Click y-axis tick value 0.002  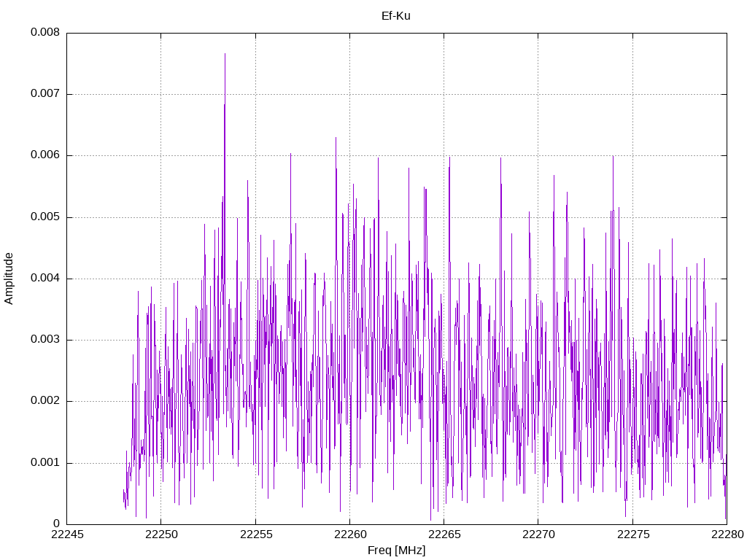click(x=45, y=402)
